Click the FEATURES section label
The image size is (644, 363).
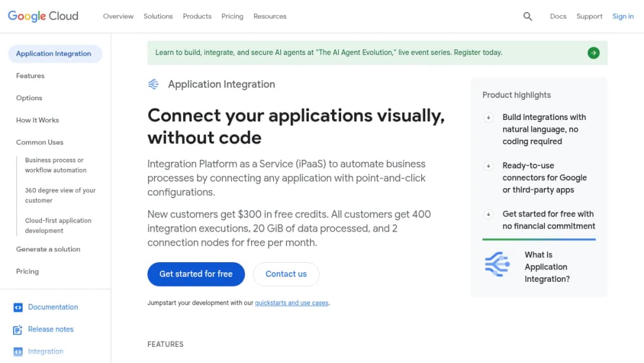(x=166, y=344)
